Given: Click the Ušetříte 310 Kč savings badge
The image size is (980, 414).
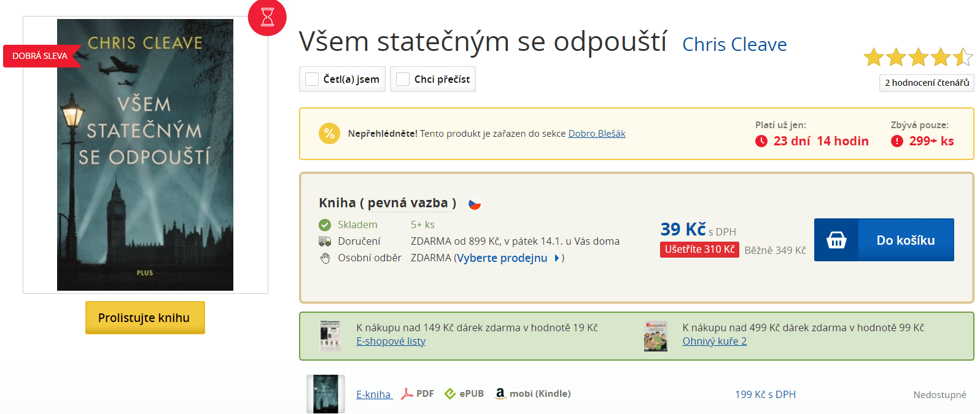Looking at the screenshot, I should [699, 250].
